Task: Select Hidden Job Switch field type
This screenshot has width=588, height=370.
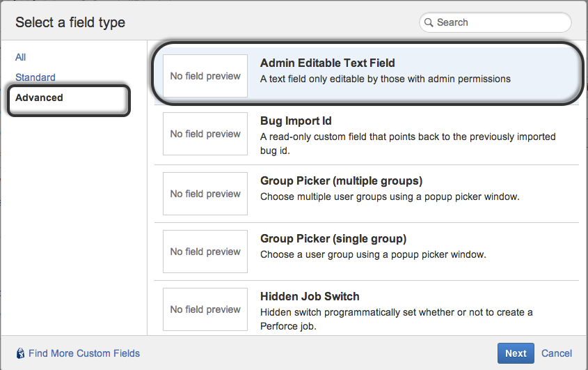Action: click(367, 309)
